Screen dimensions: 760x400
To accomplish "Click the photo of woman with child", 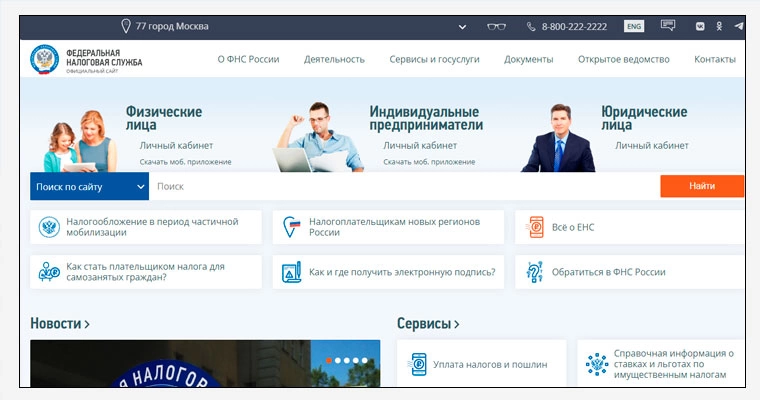I will (80, 141).
